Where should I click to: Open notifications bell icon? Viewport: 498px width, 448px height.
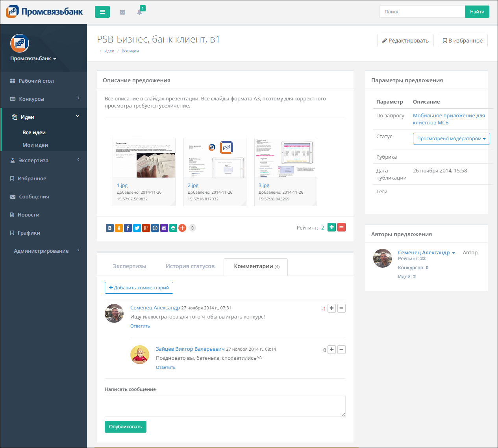(x=139, y=12)
